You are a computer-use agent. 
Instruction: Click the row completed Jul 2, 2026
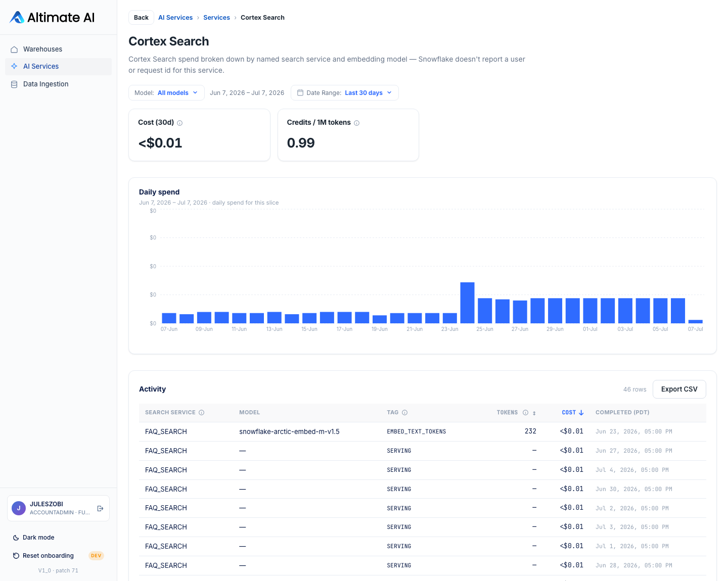422,508
